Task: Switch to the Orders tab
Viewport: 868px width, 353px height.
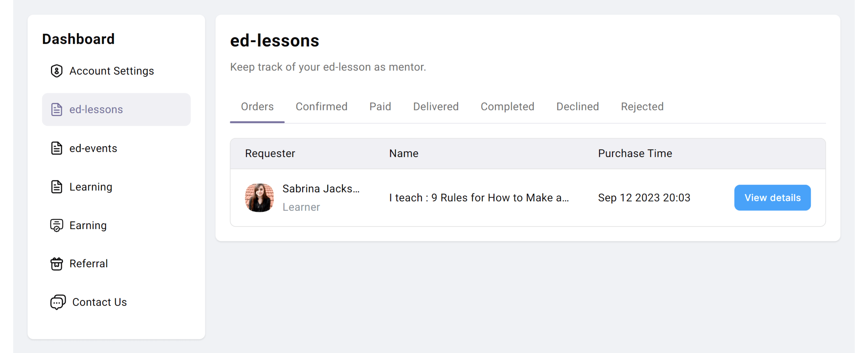Action: (x=257, y=106)
